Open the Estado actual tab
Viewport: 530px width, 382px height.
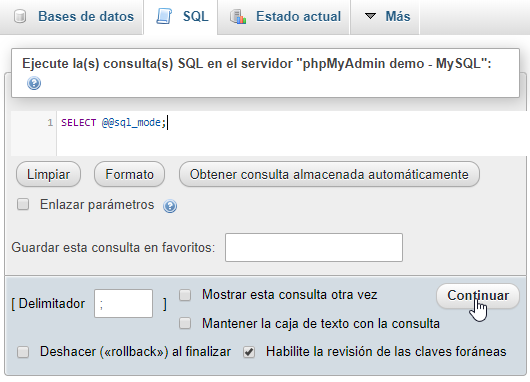[285, 17]
